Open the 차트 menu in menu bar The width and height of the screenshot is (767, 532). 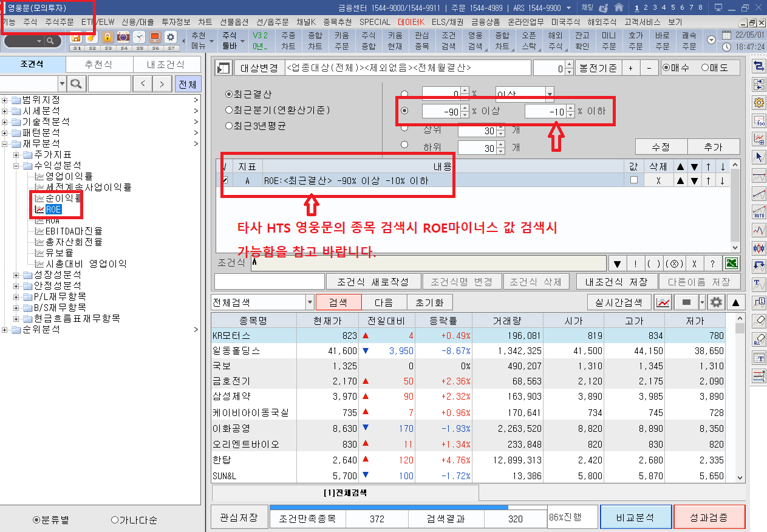click(x=205, y=22)
